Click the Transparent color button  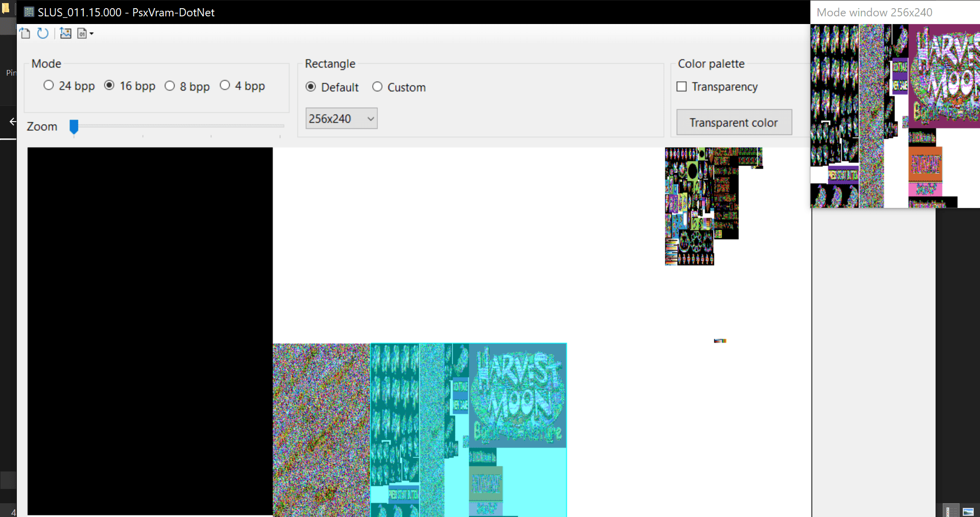click(x=734, y=123)
